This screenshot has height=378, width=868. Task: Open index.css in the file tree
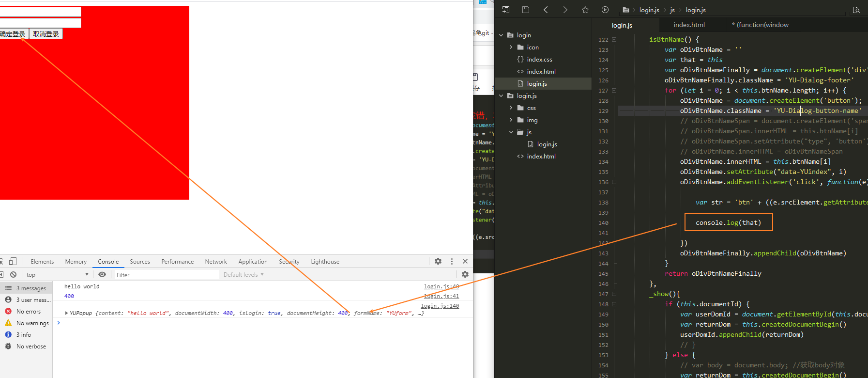click(x=539, y=59)
